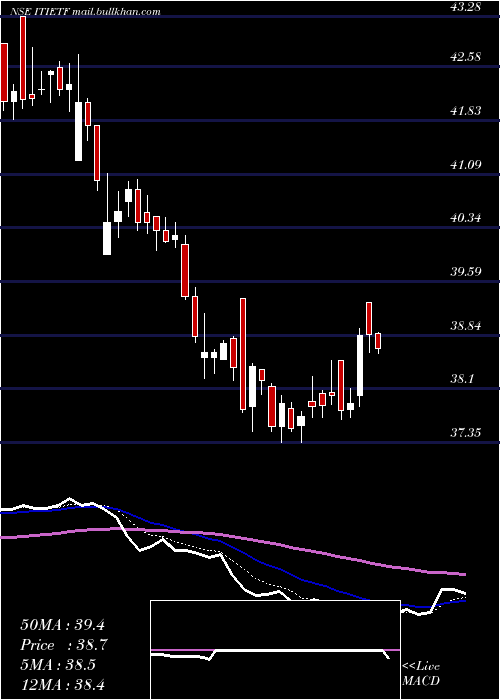Click the tallest red candle near the chart title
The height and width of the screenshot is (700, 500).
pos(23,58)
